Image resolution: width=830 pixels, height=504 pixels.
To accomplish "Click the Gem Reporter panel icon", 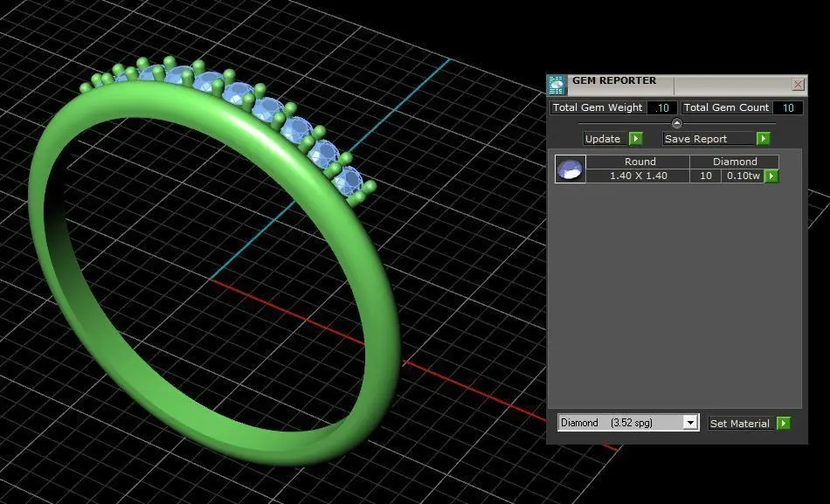I will tap(557, 86).
